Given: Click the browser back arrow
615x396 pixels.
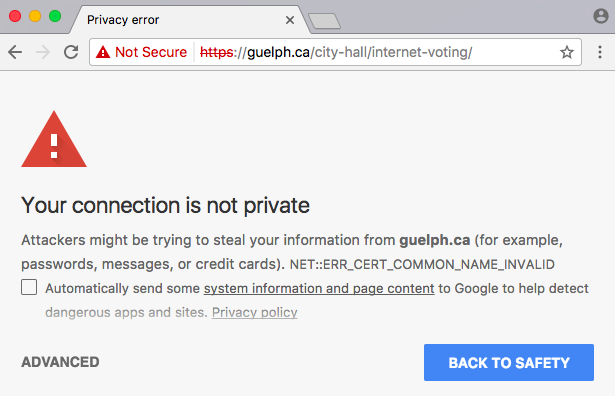Looking at the screenshot, I should click(15, 52).
